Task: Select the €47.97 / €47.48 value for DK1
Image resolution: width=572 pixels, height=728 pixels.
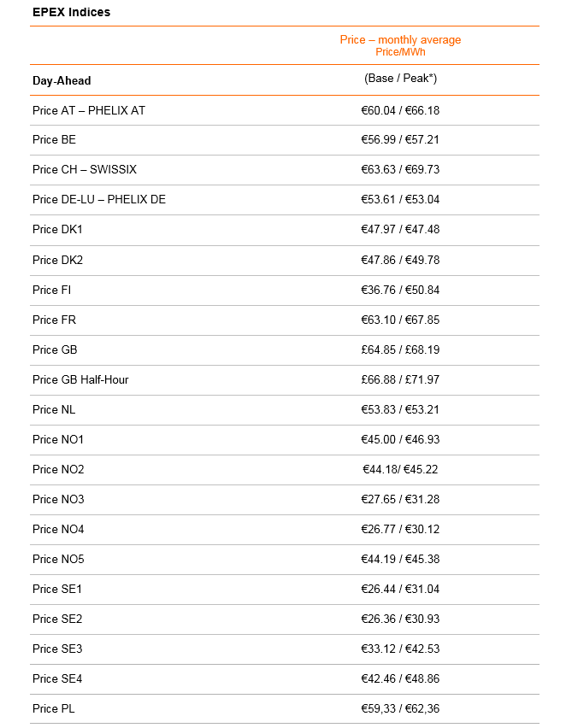Action: (x=400, y=229)
